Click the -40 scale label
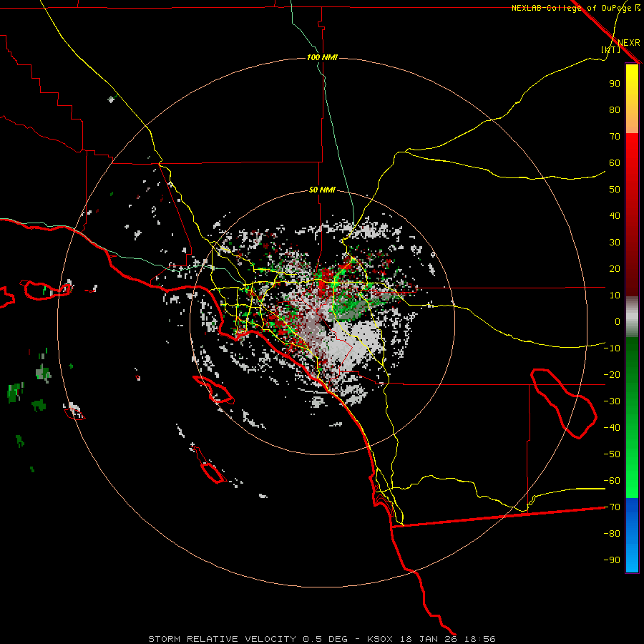Screen dimensions: 644x644 click(612, 428)
